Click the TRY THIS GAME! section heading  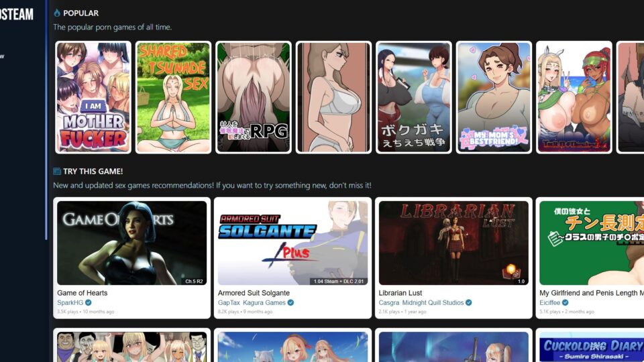tap(93, 171)
